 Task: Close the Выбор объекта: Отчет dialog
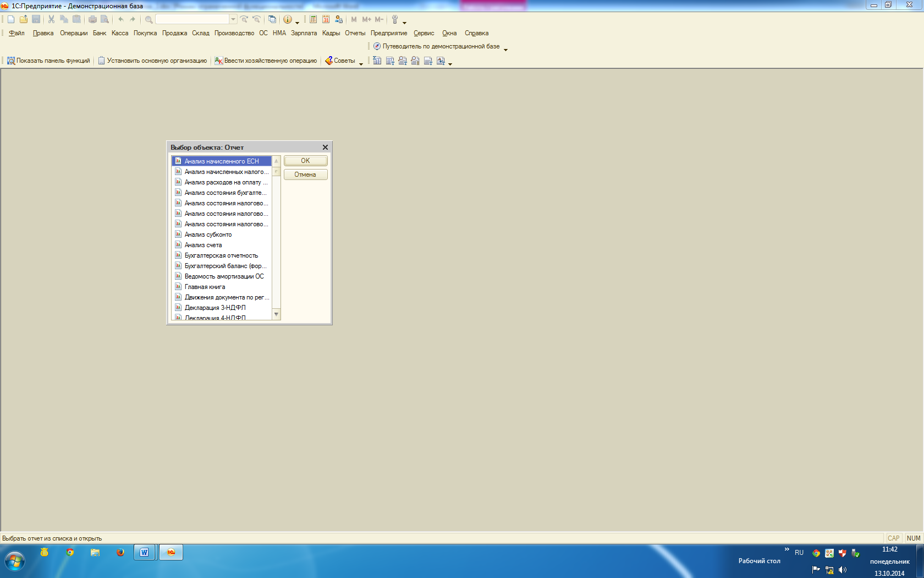[325, 148]
